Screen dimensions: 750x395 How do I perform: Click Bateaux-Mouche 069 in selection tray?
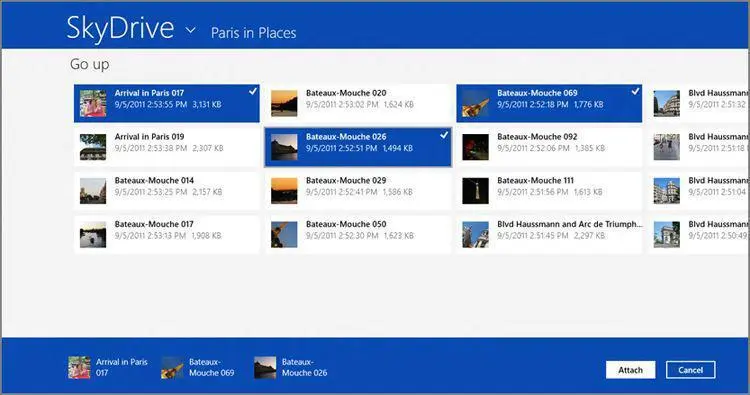point(198,367)
